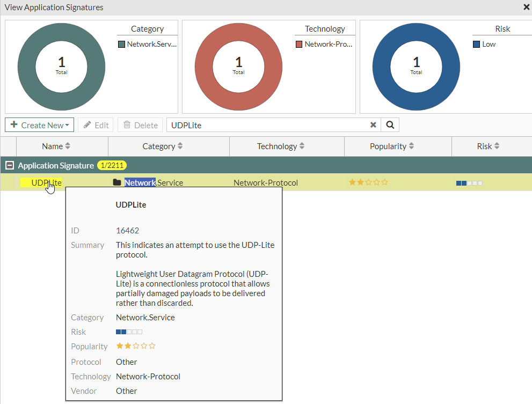532x404 pixels.
Task: Click the 1/2211 count badge
Action: pos(112,166)
